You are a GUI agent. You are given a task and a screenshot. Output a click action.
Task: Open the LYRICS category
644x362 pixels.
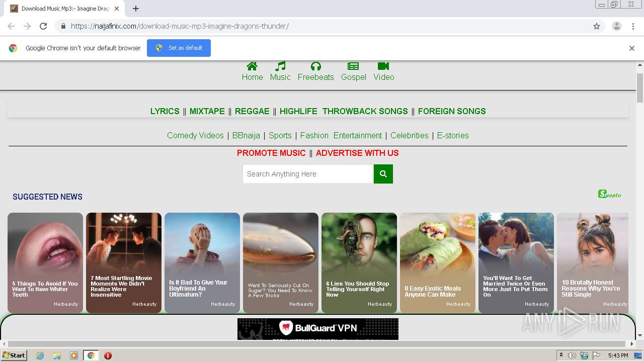click(x=165, y=111)
